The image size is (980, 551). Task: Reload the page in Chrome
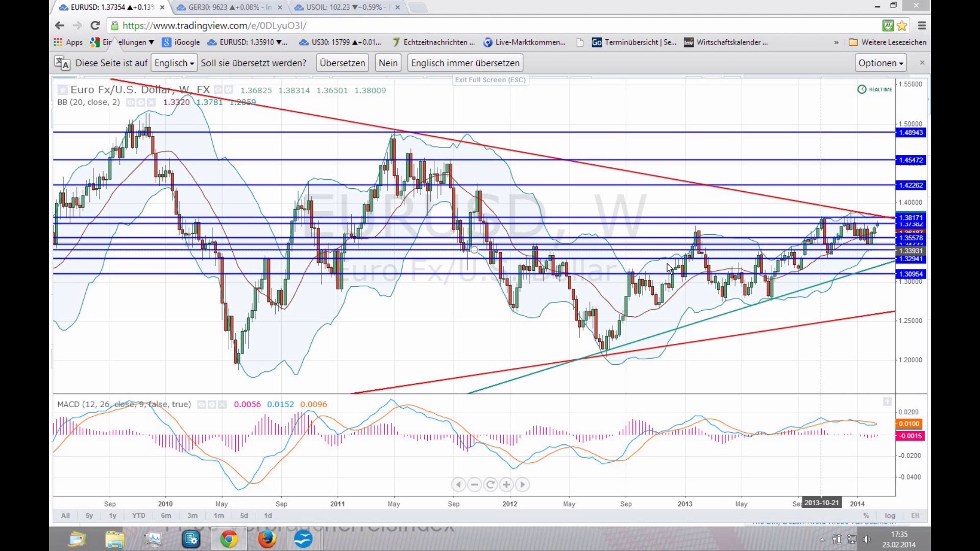[95, 26]
